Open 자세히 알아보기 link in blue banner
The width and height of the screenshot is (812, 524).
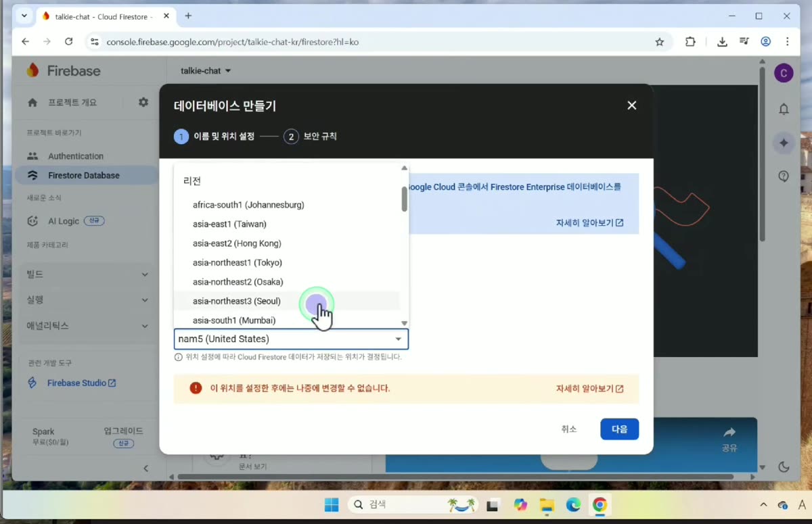point(589,222)
